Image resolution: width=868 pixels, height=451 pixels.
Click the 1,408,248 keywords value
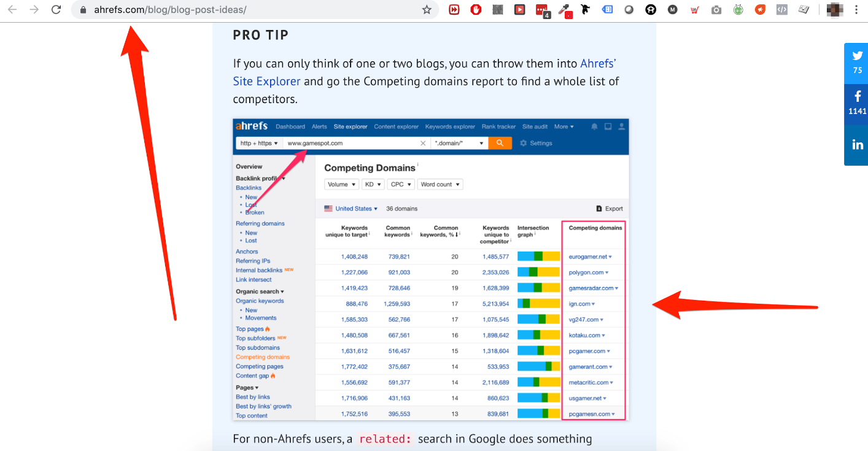tap(354, 256)
